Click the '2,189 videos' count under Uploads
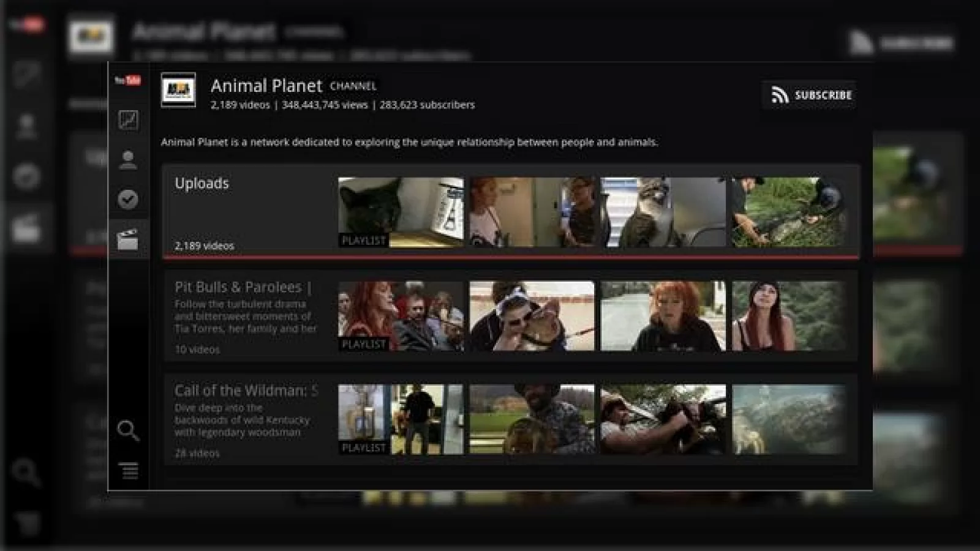The width and height of the screenshot is (980, 551). (x=205, y=246)
